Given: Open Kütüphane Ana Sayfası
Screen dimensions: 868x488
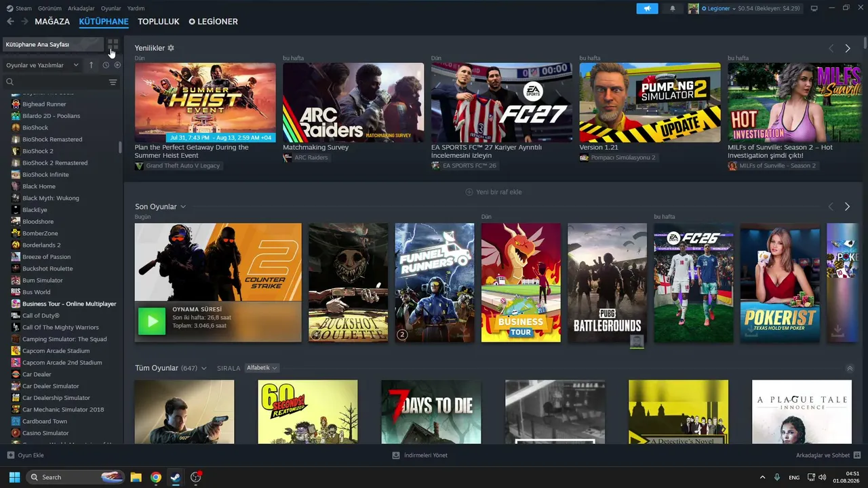Looking at the screenshot, I should click(53, 45).
